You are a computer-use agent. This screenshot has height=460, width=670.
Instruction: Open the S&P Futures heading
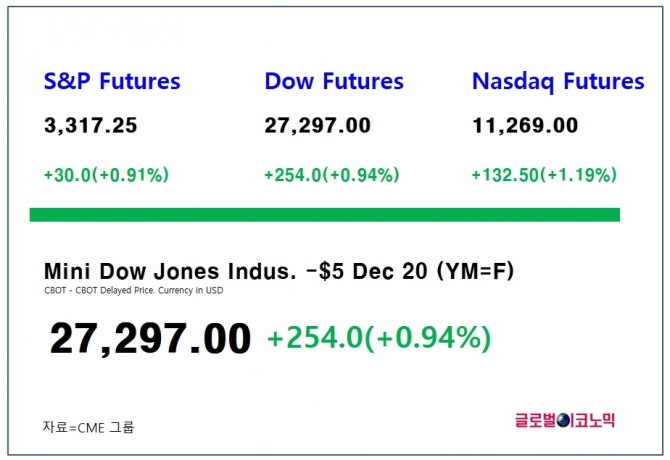click(112, 82)
